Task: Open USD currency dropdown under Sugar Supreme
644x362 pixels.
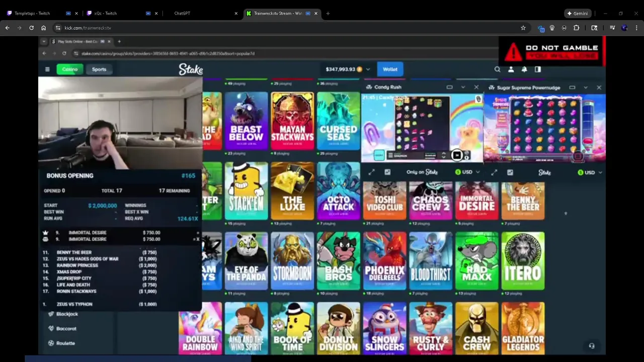Action: (x=590, y=172)
